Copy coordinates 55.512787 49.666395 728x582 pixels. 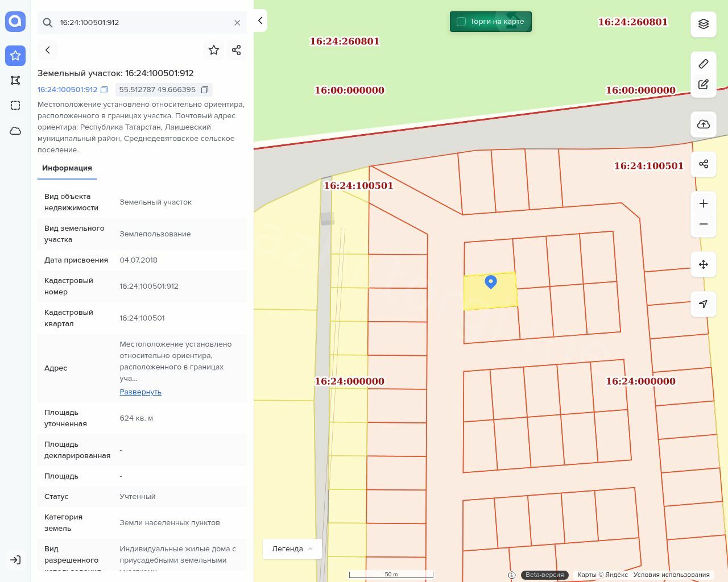[x=205, y=90]
